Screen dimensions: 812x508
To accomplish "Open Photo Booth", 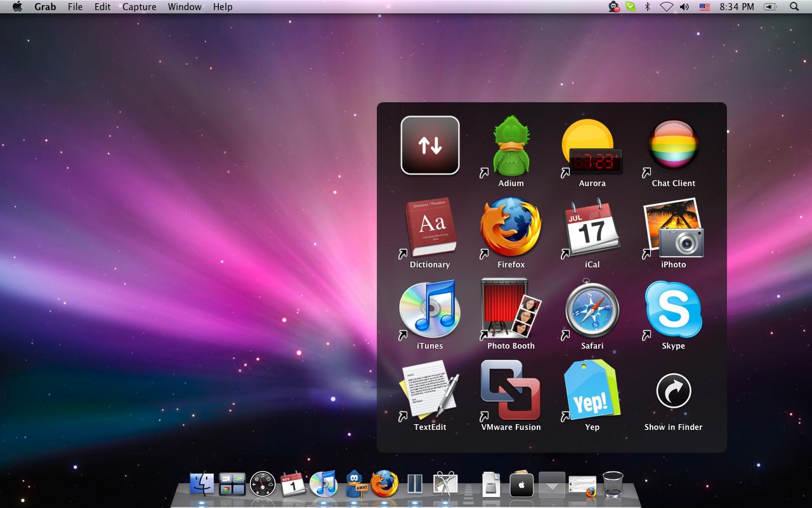I will tap(511, 311).
